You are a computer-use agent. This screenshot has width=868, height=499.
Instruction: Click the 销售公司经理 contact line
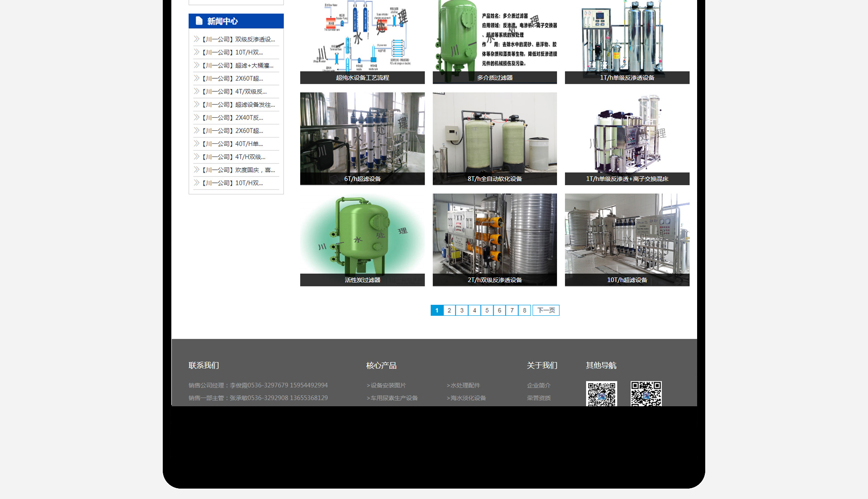(x=258, y=385)
